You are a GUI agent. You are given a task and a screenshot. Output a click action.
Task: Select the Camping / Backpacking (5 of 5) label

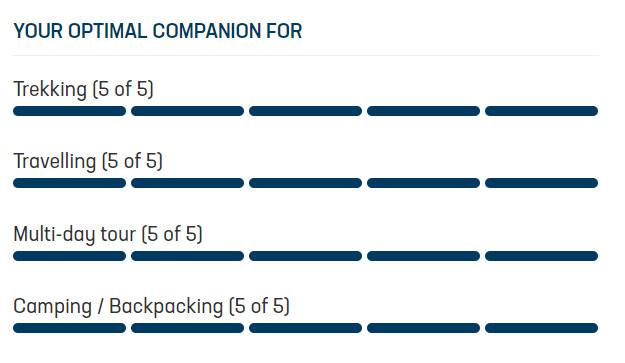tap(151, 306)
